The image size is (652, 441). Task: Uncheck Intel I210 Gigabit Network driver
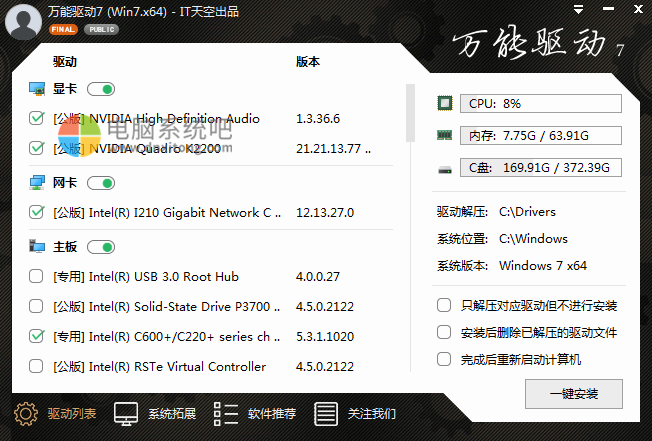click(36, 212)
